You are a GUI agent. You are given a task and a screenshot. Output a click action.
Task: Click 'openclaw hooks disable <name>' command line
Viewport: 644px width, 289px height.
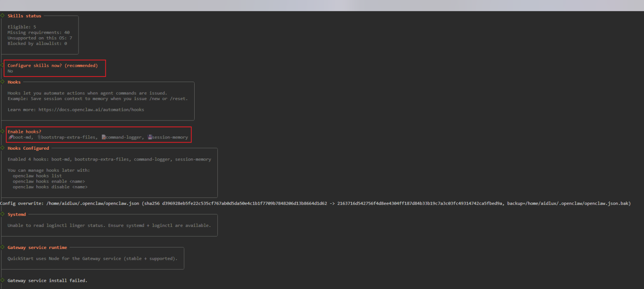coord(50,187)
